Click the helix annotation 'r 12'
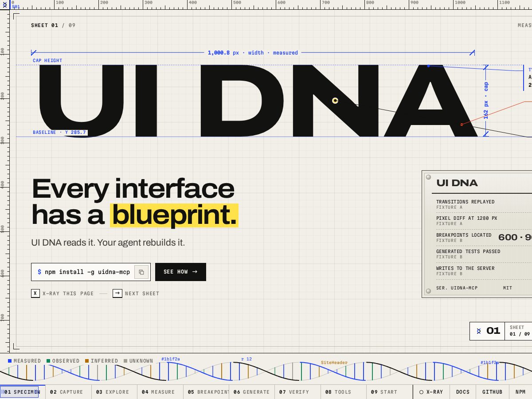This screenshot has width=532, height=399. (x=246, y=359)
